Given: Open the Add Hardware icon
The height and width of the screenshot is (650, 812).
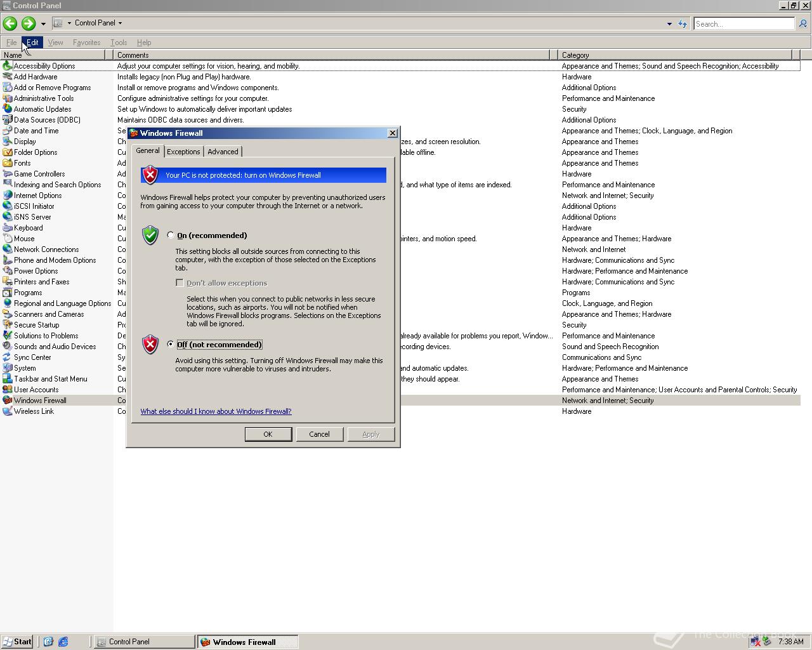Looking at the screenshot, I should (x=8, y=77).
